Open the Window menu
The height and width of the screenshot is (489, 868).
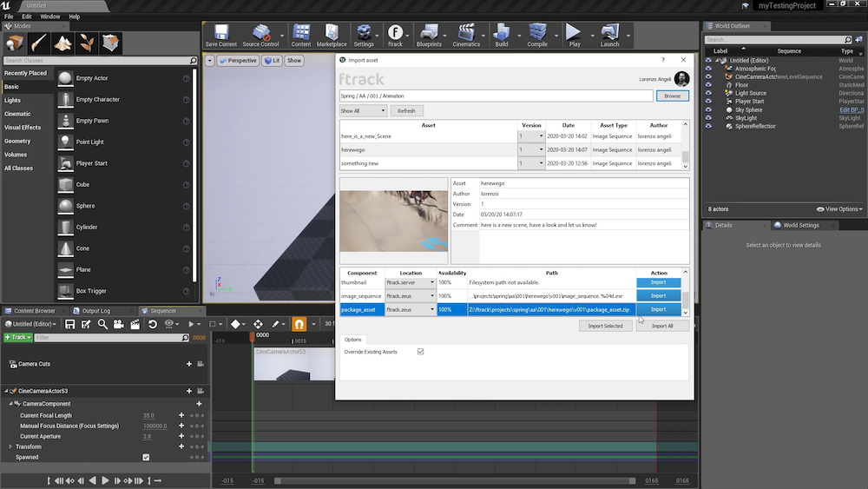49,17
